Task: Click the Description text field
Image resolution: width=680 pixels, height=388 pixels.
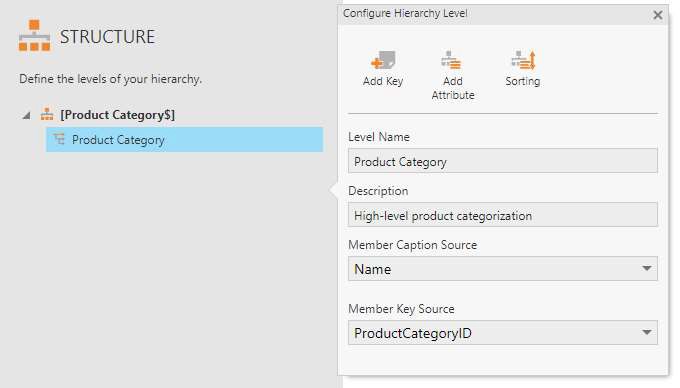Action: click(x=503, y=215)
